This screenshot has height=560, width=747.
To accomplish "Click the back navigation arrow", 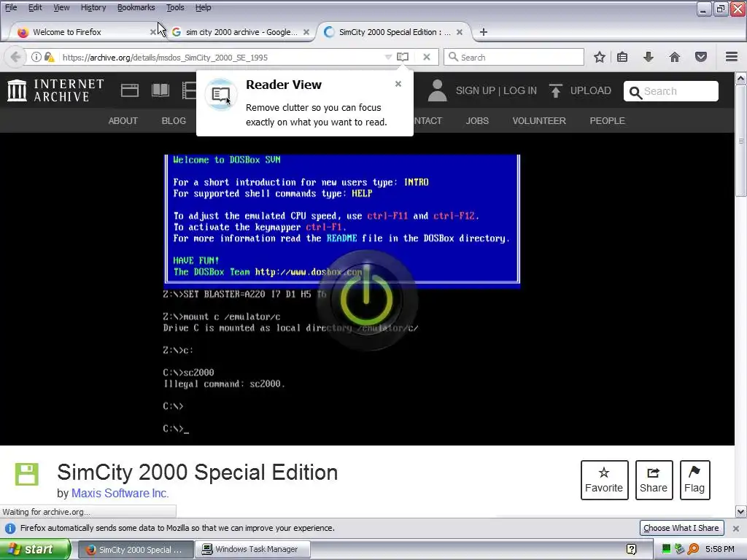I will 15,57.
